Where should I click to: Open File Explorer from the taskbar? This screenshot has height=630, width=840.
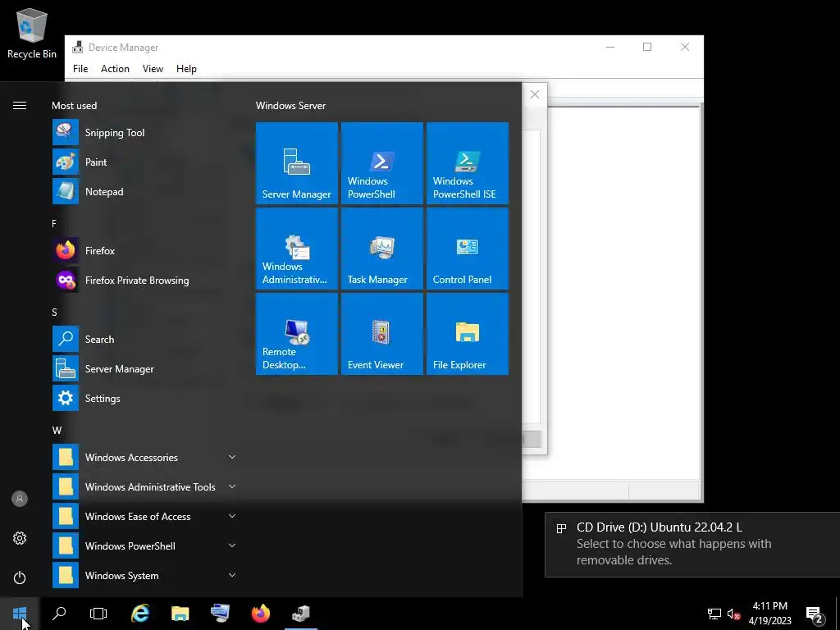180,614
